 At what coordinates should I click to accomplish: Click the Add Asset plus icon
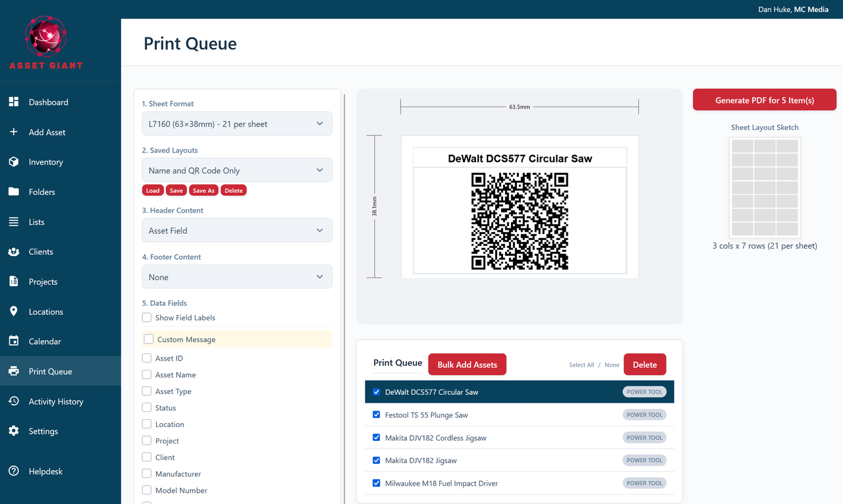coord(13,132)
